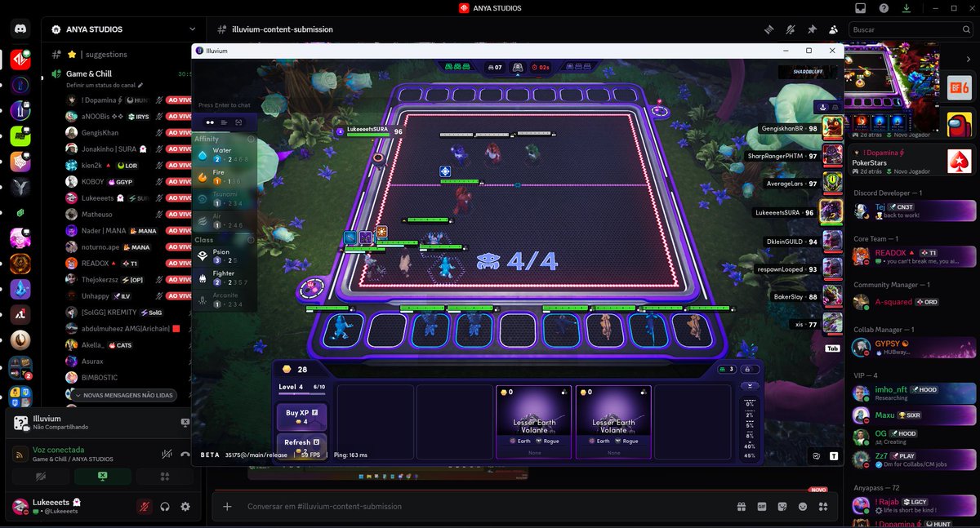Stop streaming Illuvium screen-share icon
The width and height of the screenshot is (980, 528).
tap(185, 422)
